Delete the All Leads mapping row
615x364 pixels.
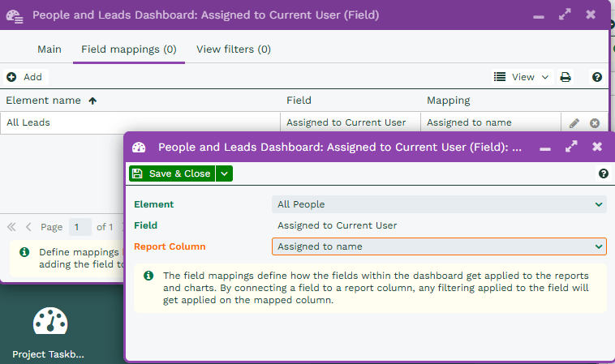(x=595, y=123)
